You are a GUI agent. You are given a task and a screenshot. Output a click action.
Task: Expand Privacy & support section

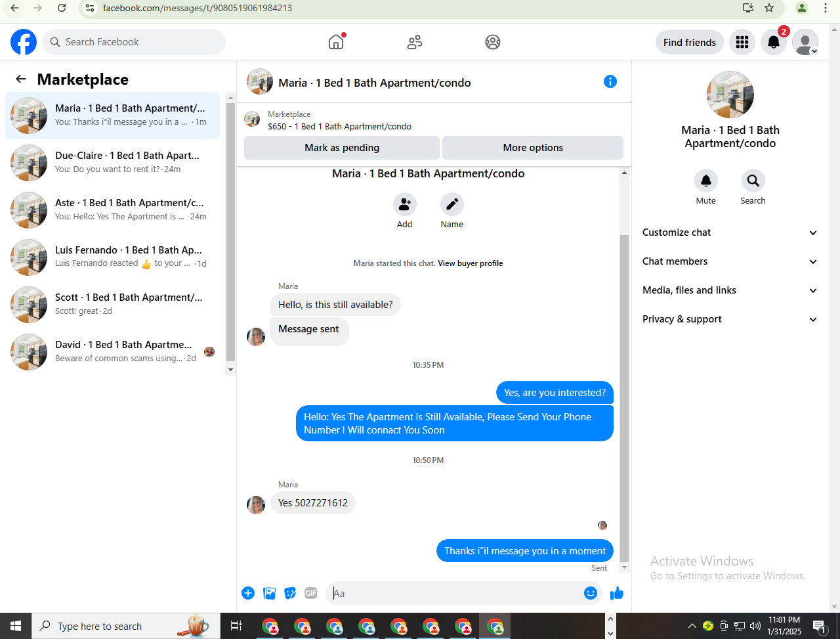[x=730, y=319]
